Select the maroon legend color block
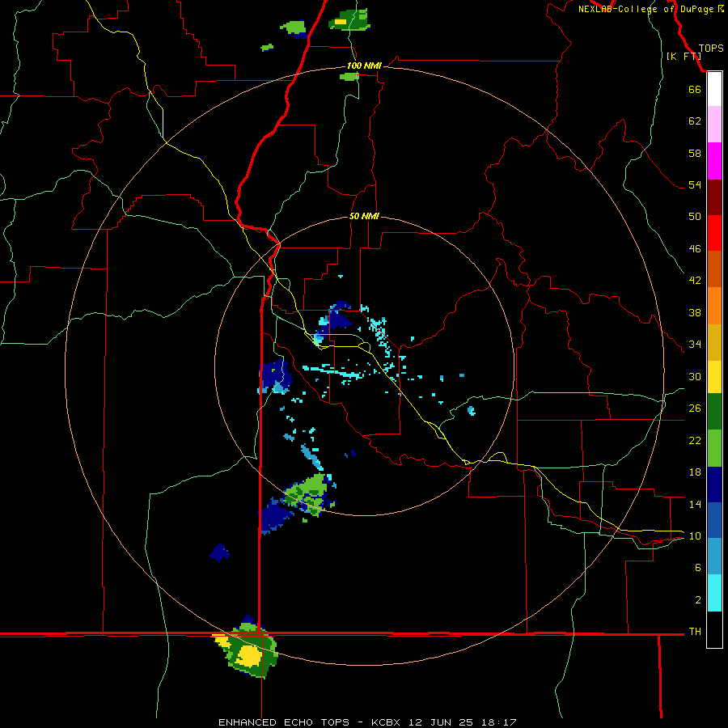728x728 pixels. tap(714, 197)
